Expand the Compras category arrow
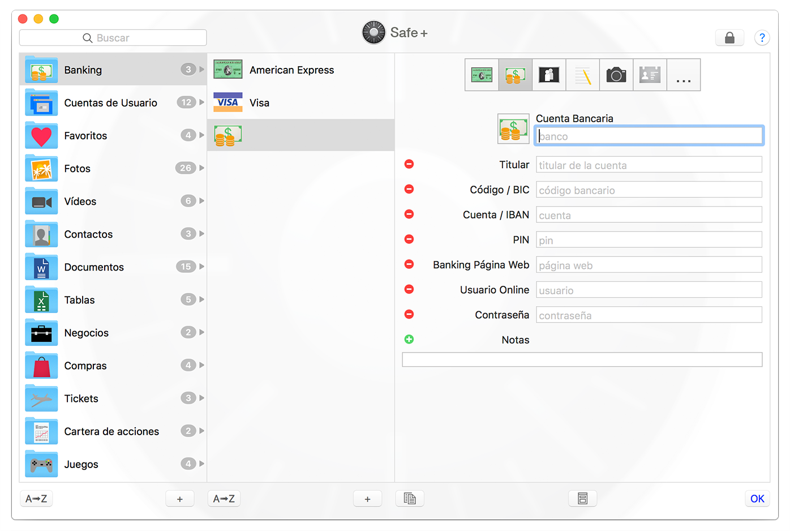The width and height of the screenshot is (790, 532). click(x=201, y=365)
